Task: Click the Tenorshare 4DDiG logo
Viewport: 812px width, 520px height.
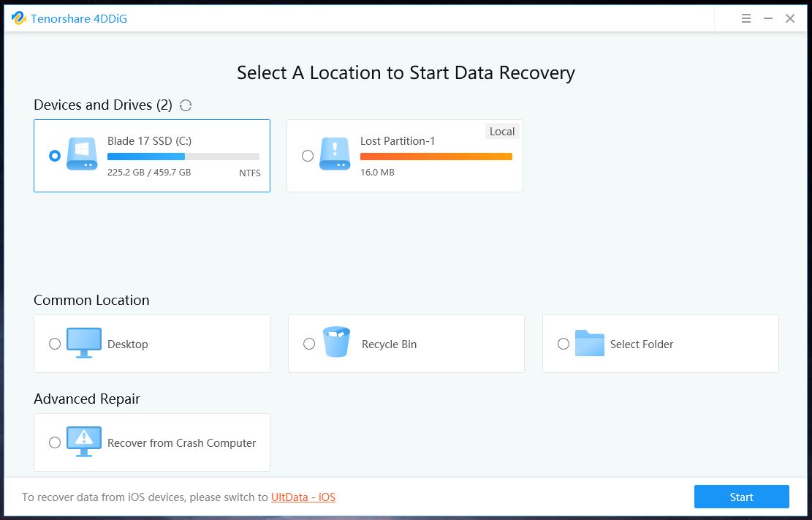Action: (18, 18)
